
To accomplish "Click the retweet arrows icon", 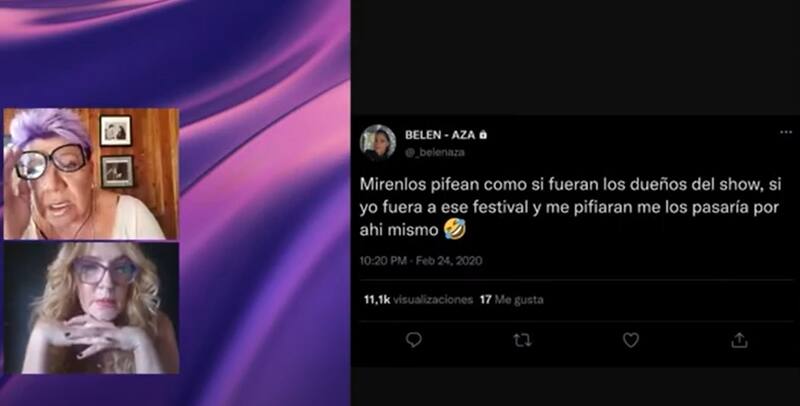I will tap(522, 340).
